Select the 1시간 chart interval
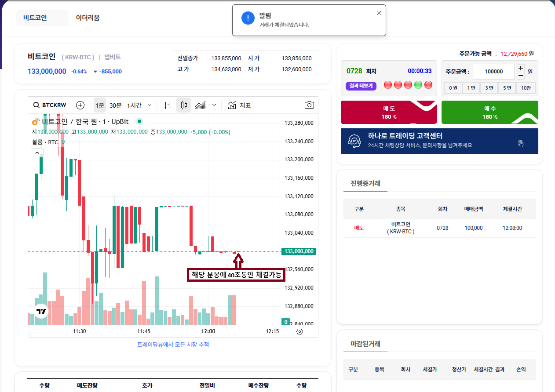The height and width of the screenshot is (392, 555). 134,105
